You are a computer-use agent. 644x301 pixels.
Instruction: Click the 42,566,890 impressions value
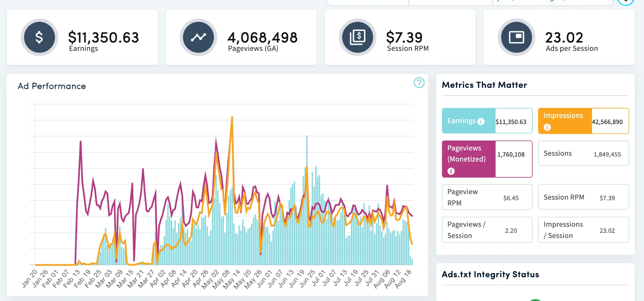click(607, 122)
